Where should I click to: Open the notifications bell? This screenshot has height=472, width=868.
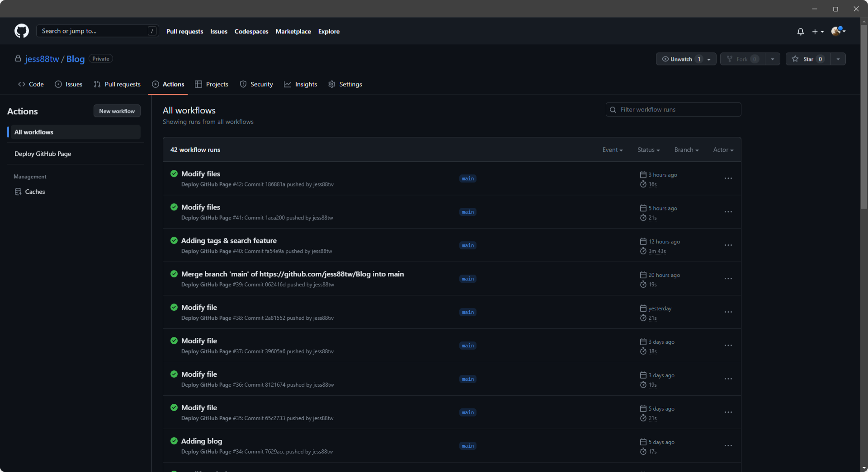coord(801,32)
